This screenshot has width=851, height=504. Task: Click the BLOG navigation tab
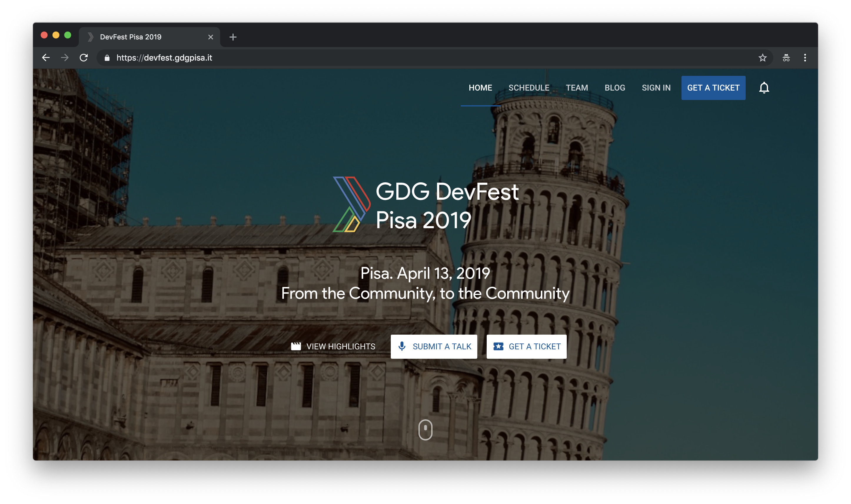point(615,88)
